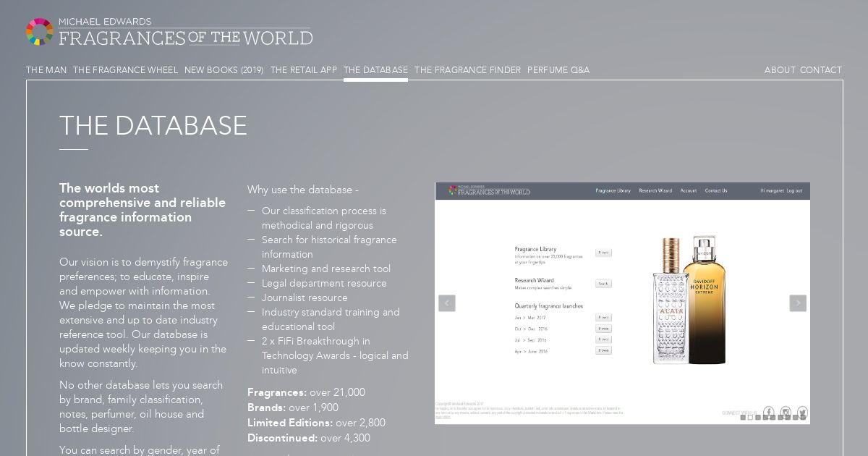Open THE FRAGRANCE FINDER page
Viewport: 868px width, 456px height.
coord(467,70)
